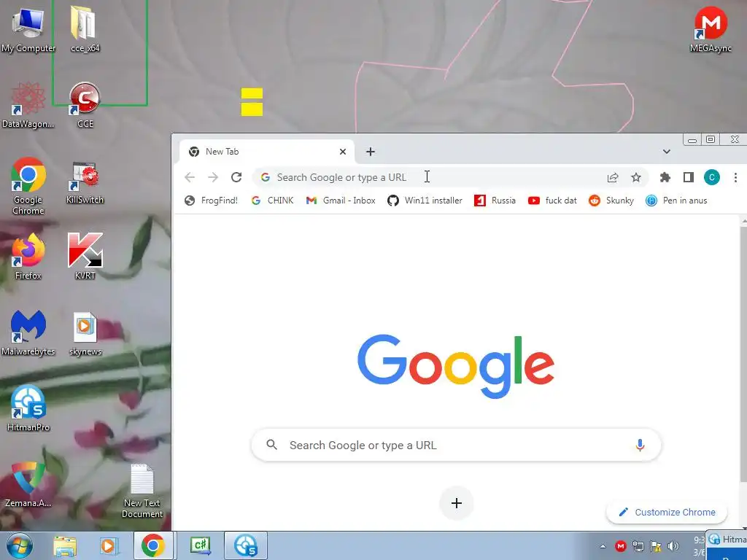
Task: Open the last bookmark in bookmarks bar
Action: point(676,201)
